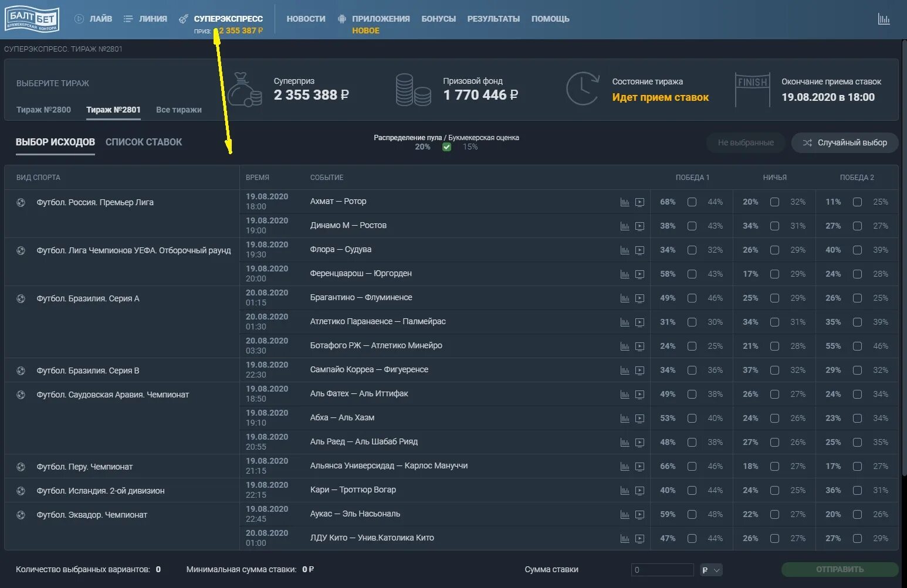Open video icon for Флора — Судува
This screenshot has width=907, height=588.
point(639,250)
